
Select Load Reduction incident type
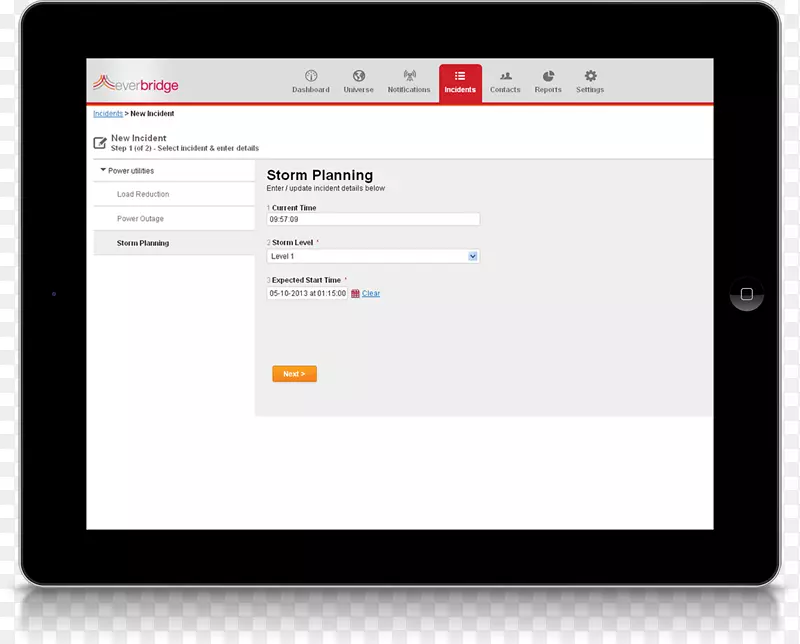click(x=143, y=194)
